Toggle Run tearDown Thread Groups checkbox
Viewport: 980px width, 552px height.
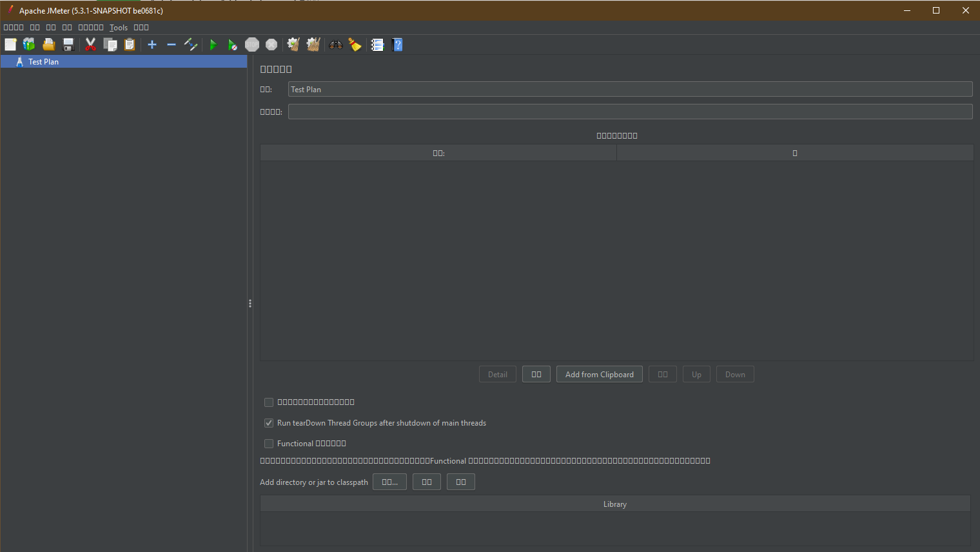(269, 423)
